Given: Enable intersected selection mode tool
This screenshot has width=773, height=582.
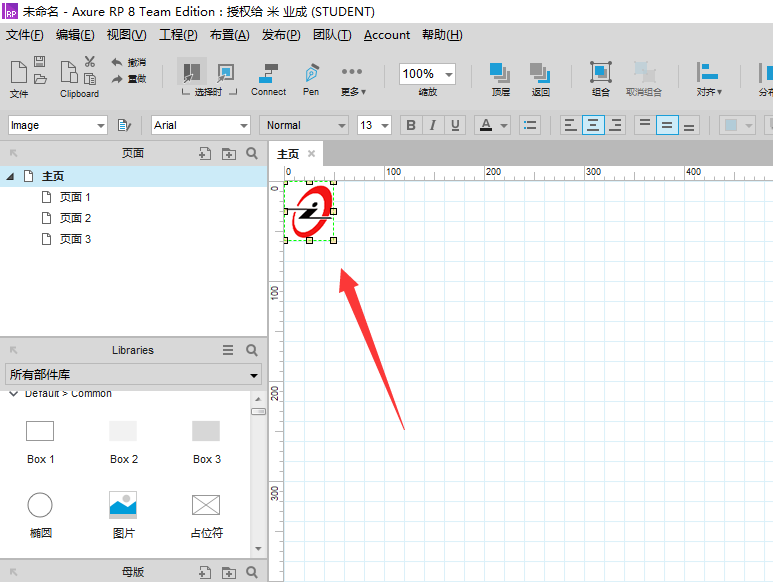Looking at the screenshot, I should click(x=192, y=72).
